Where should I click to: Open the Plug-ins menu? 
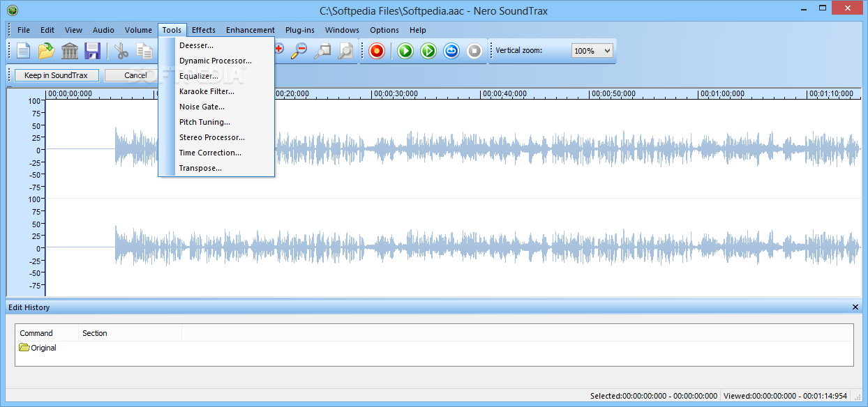pos(300,30)
